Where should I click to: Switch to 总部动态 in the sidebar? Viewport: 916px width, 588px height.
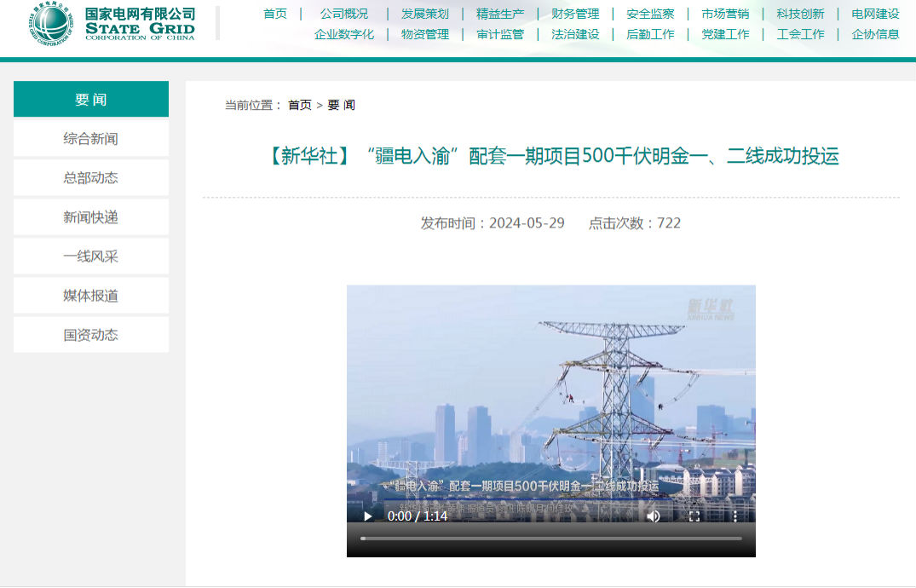[91, 178]
